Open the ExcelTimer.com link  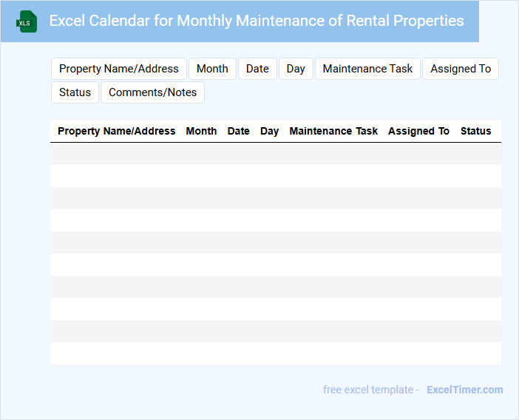coord(464,390)
